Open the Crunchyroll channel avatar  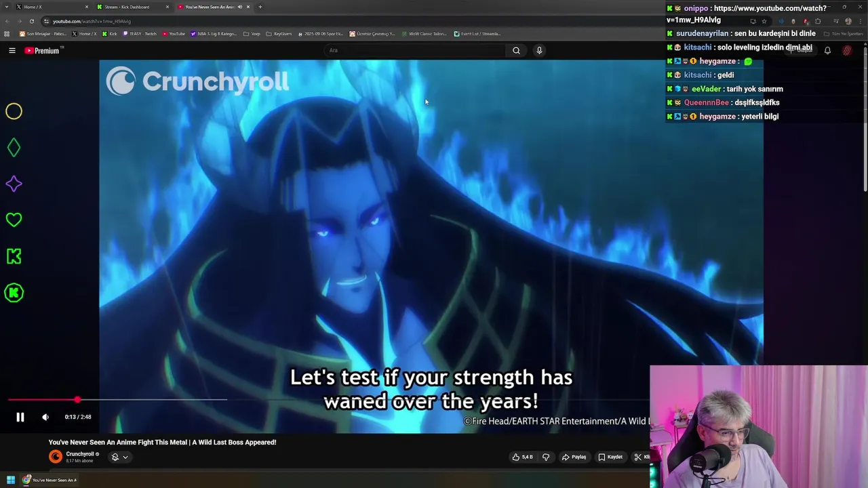coord(56,457)
